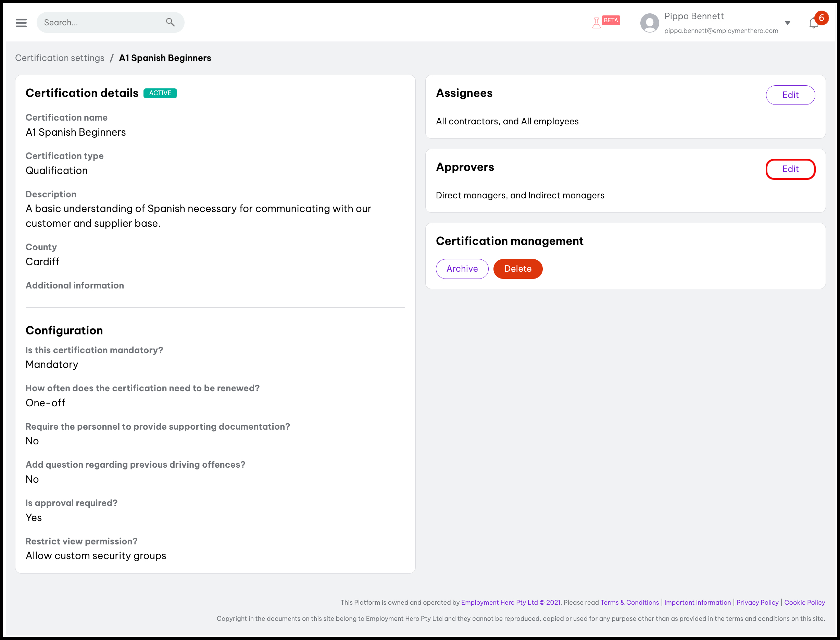Screen dimensions: 840x640
Task: Archive this certification
Action: coord(462,269)
